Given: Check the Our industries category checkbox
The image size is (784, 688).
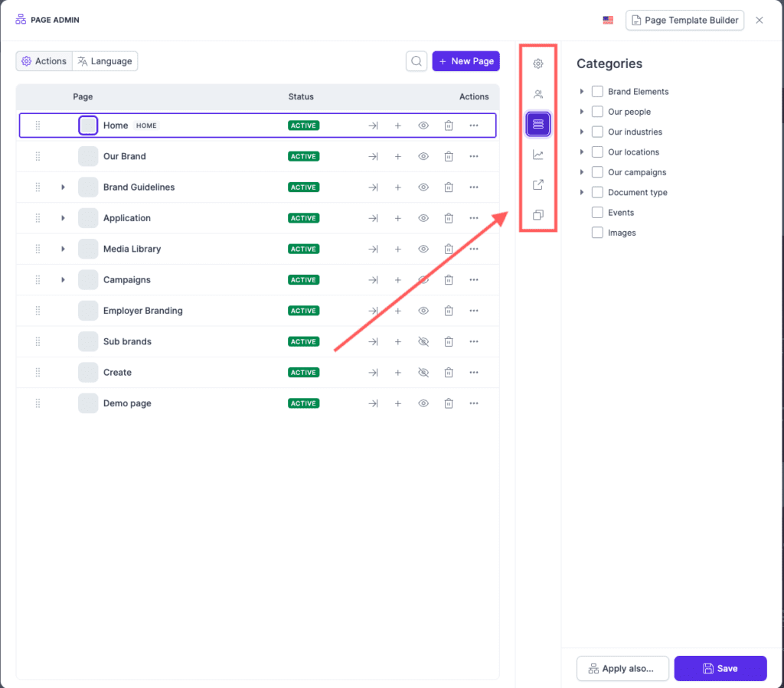Looking at the screenshot, I should tap(597, 132).
